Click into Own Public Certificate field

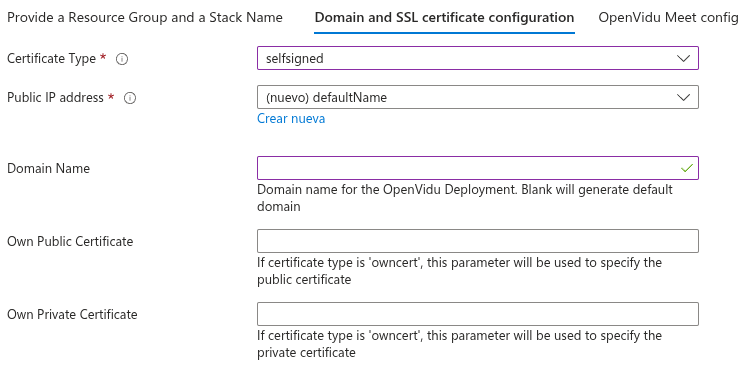(477, 241)
